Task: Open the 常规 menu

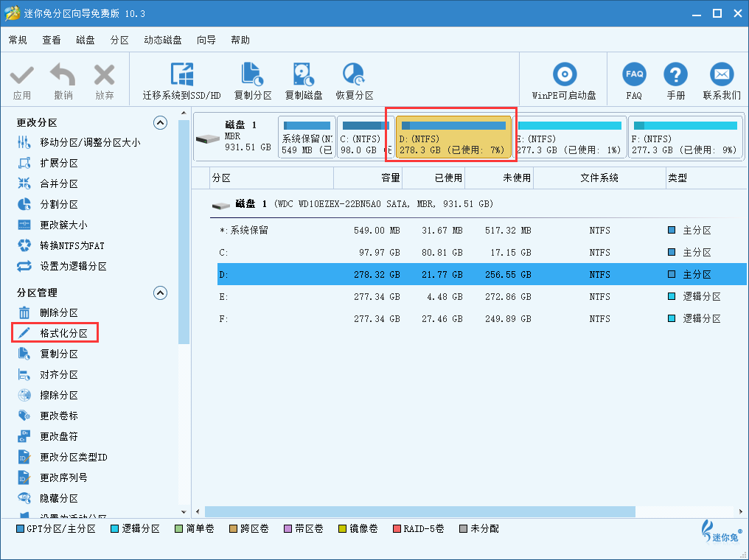Action: (x=18, y=40)
